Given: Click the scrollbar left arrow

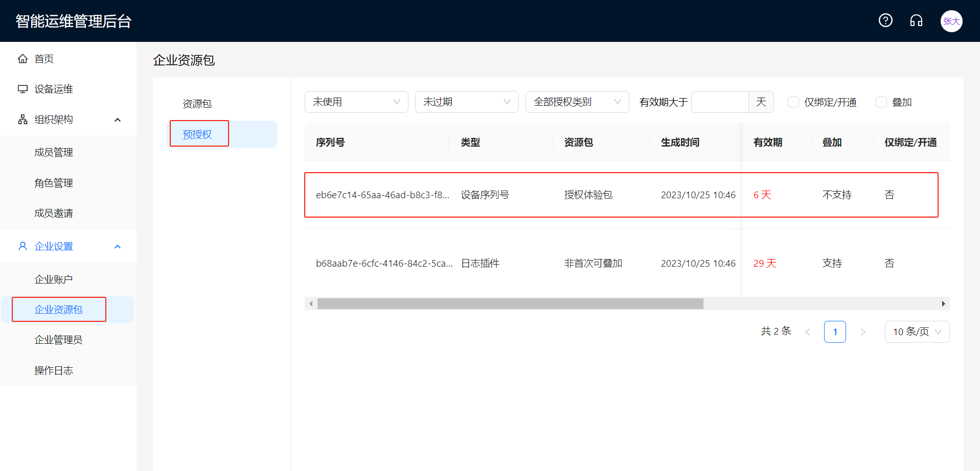Looking at the screenshot, I should [x=310, y=303].
